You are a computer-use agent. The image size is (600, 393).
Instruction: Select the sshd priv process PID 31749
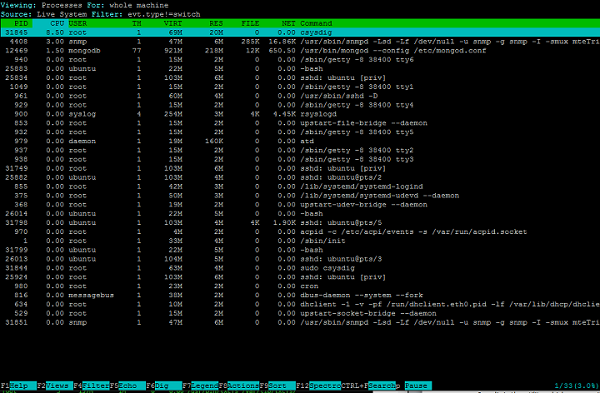point(300,168)
